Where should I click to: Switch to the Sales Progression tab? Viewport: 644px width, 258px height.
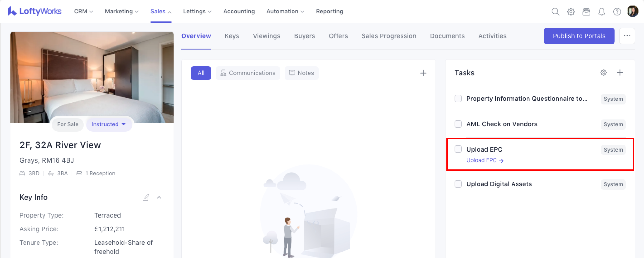(x=388, y=36)
